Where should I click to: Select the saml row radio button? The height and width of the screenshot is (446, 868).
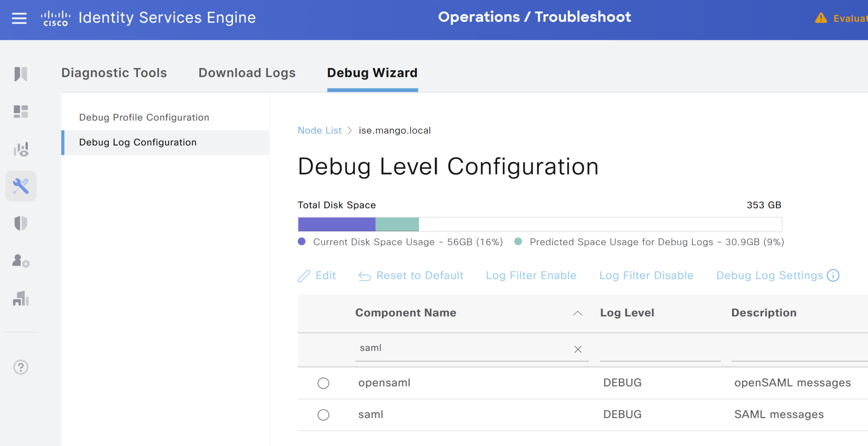point(323,415)
